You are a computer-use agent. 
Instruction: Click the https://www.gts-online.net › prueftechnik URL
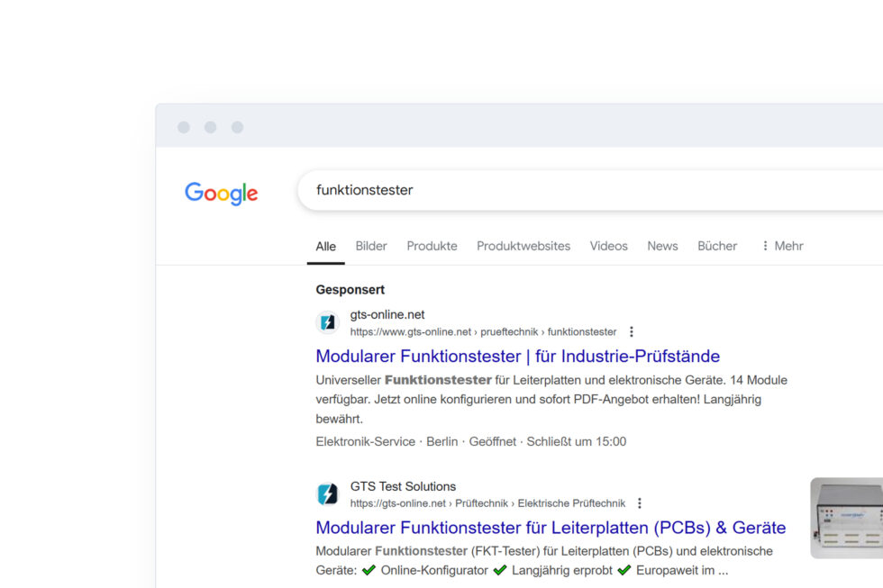coord(483,332)
